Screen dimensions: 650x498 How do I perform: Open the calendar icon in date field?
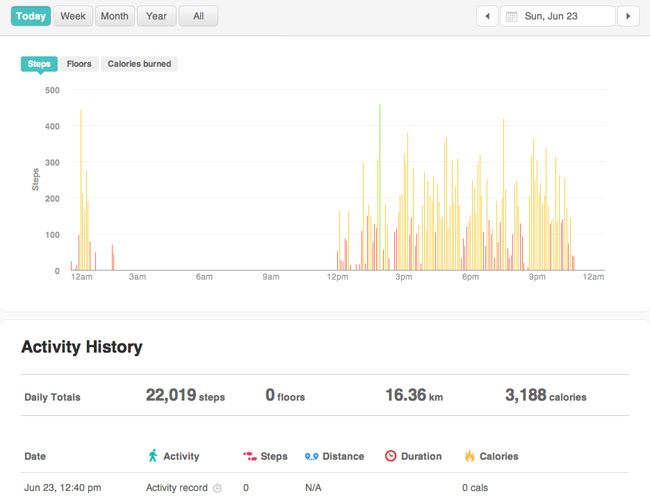512,17
